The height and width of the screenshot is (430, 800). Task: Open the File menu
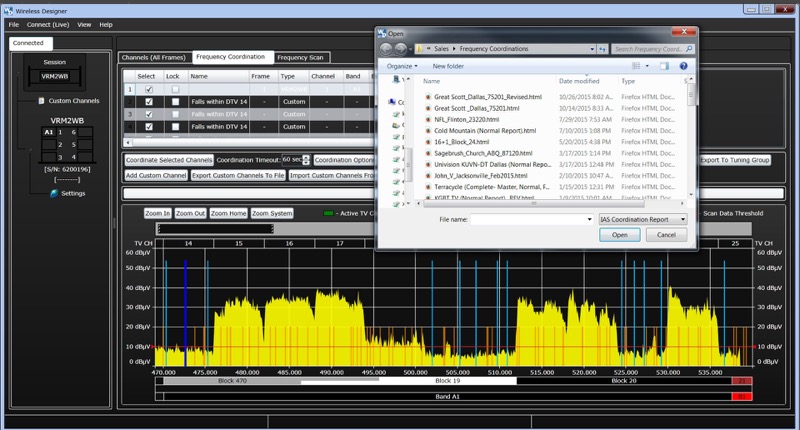[14, 24]
